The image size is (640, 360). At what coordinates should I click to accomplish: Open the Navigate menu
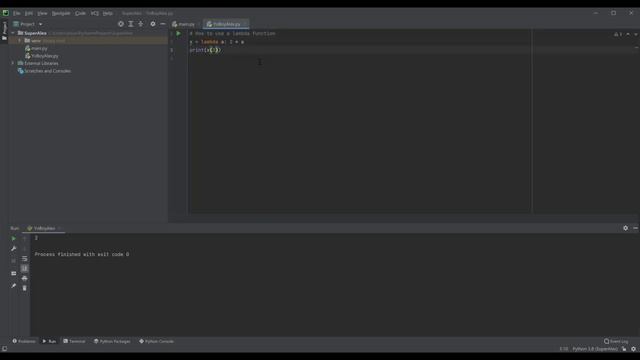(x=61, y=13)
